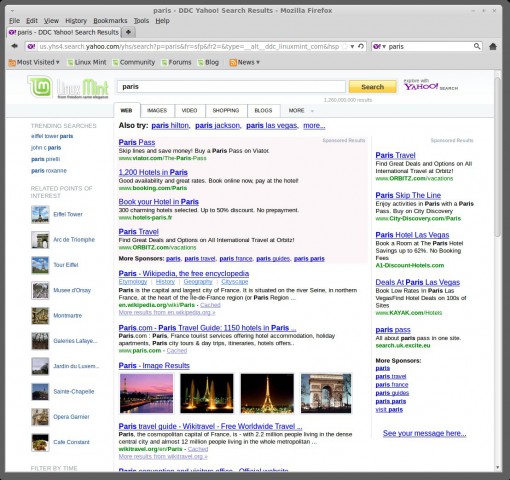The image size is (510, 480).
Task: Click the Geography sub-link under Wikipedia
Action: click(198, 282)
